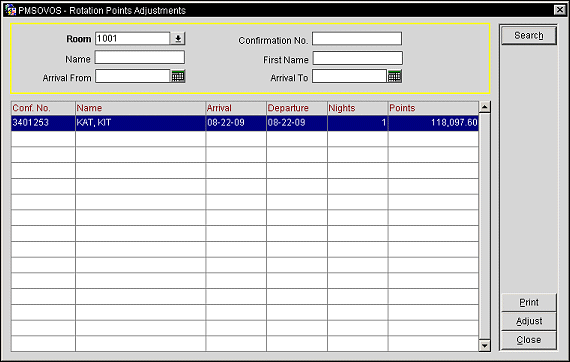The width and height of the screenshot is (570, 362).
Task: Click the PMSOVOS window title icon
Action: 11,10
